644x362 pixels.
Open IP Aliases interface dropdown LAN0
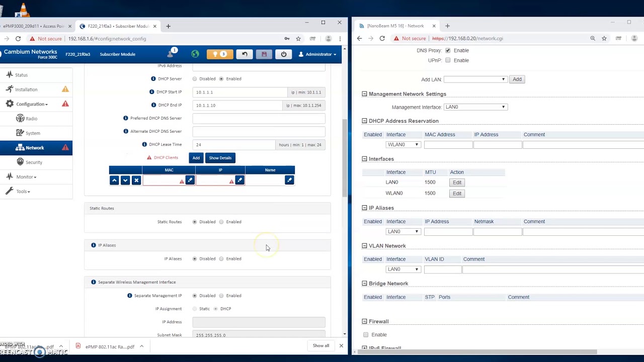pos(403,232)
